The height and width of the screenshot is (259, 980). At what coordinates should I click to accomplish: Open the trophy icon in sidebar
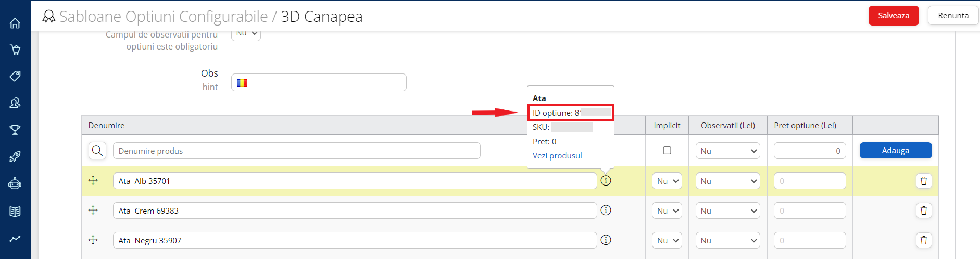point(15,130)
